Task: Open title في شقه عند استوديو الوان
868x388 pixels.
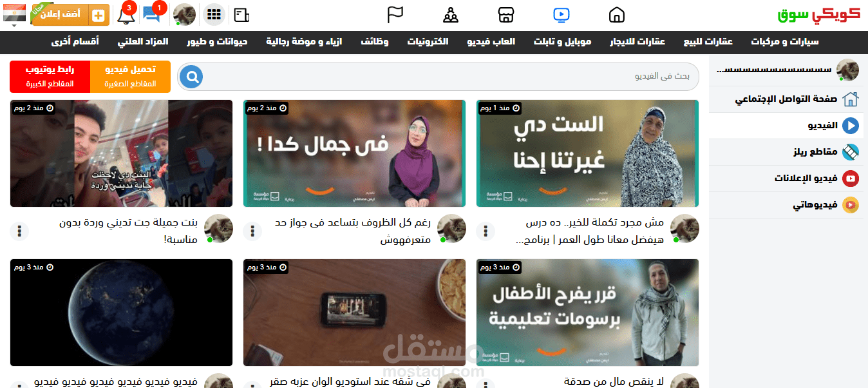Action: pyautogui.click(x=351, y=382)
